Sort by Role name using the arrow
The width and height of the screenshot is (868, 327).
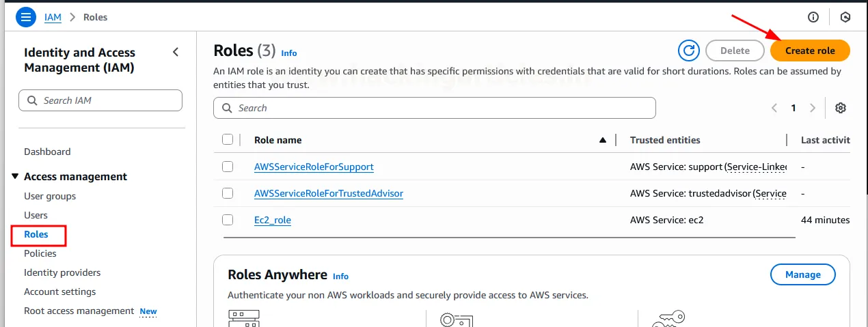pos(603,140)
